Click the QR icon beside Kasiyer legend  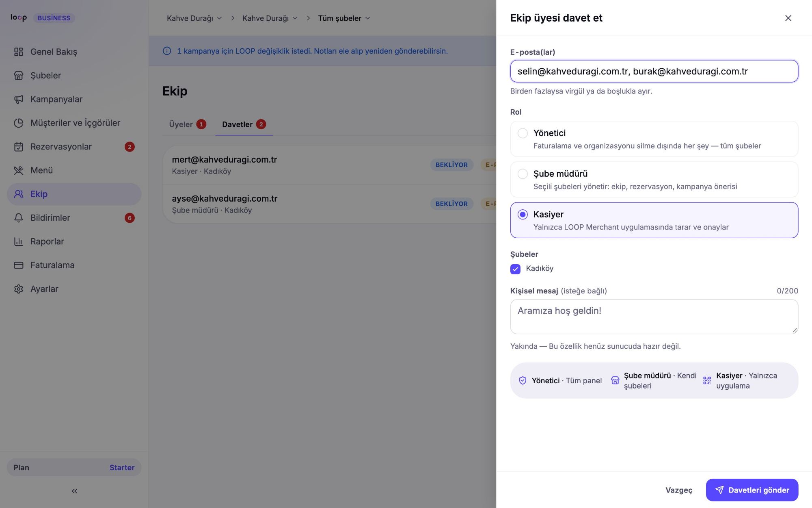pyautogui.click(x=707, y=380)
